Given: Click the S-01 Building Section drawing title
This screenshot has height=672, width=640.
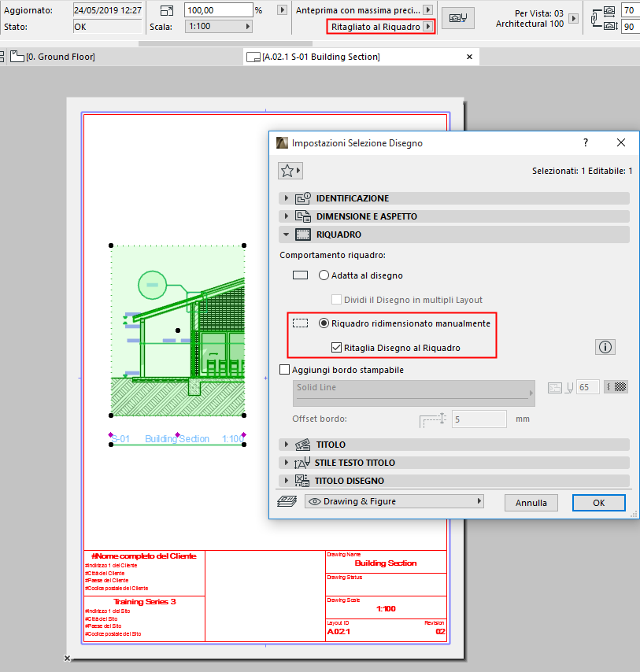Looking at the screenshot, I should 177,439.
